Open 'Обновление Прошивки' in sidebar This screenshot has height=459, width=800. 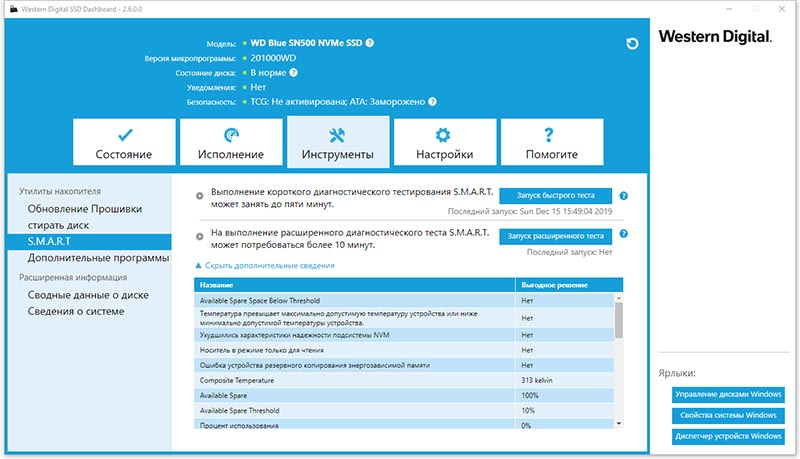coord(85,209)
